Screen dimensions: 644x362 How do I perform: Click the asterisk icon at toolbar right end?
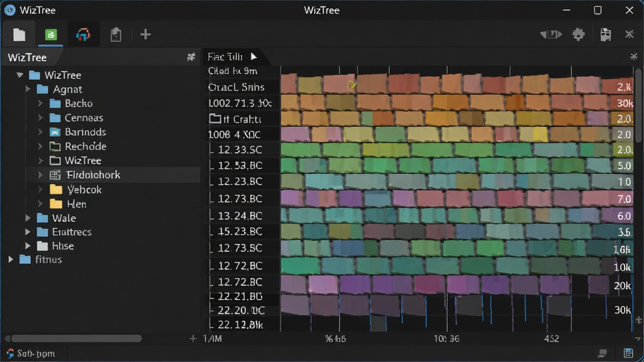point(629,35)
